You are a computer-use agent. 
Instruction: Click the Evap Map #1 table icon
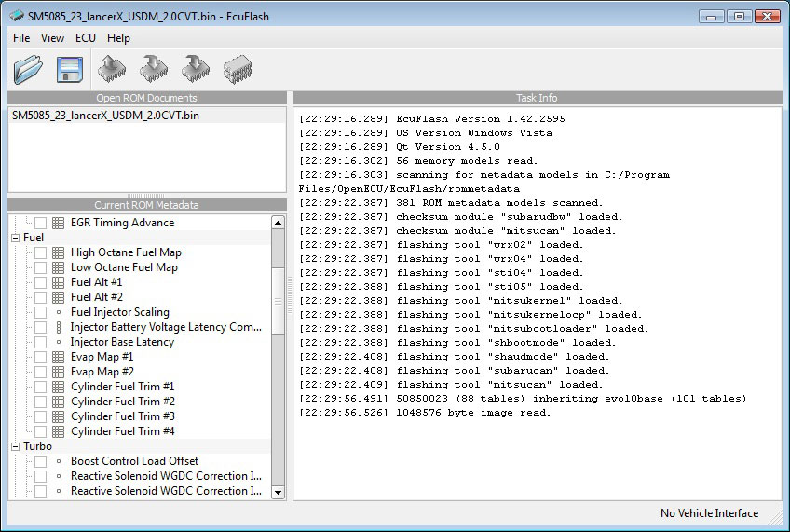58,357
